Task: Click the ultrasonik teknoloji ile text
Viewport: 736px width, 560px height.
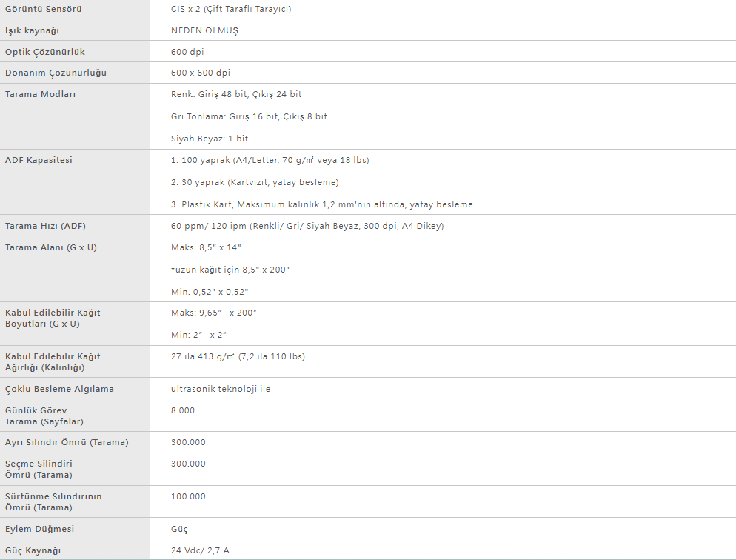Action: coord(221,389)
